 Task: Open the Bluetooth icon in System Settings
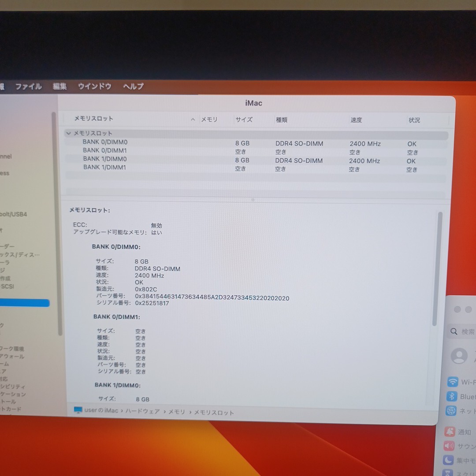coord(451,396)
